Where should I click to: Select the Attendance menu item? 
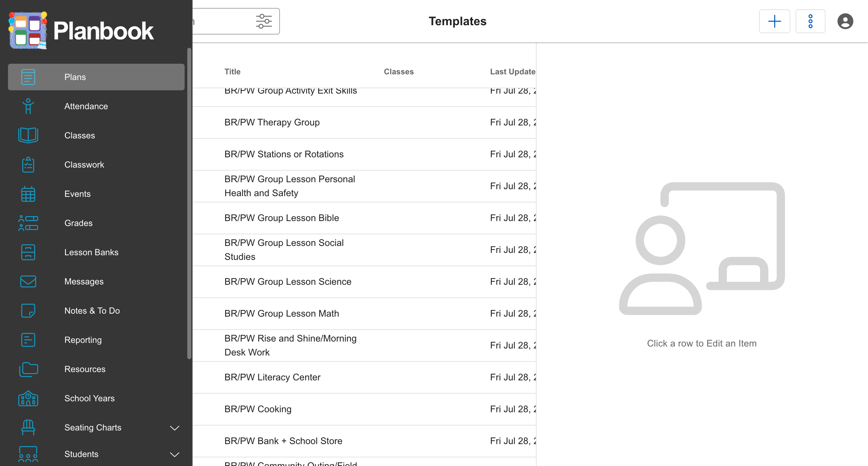(x=96, y=106)
